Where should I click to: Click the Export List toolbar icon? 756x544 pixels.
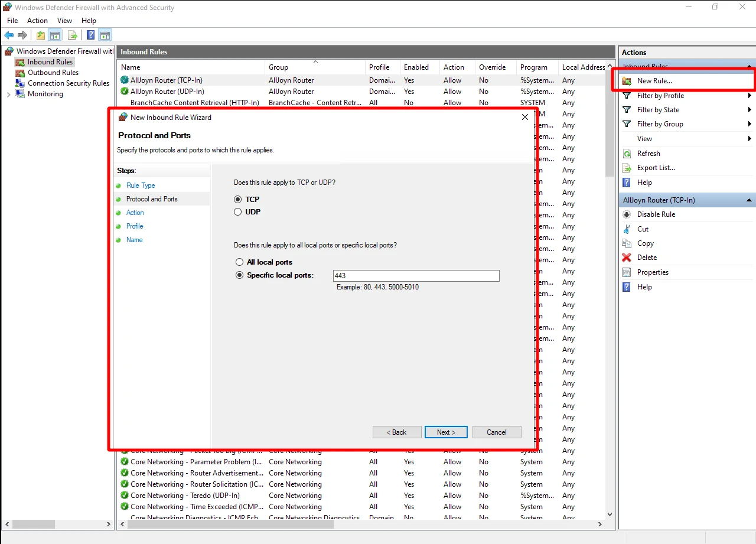(x=72, y=35)
